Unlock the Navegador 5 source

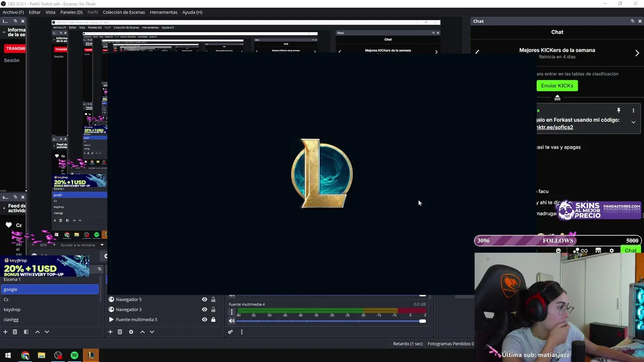tap(213, 300)
